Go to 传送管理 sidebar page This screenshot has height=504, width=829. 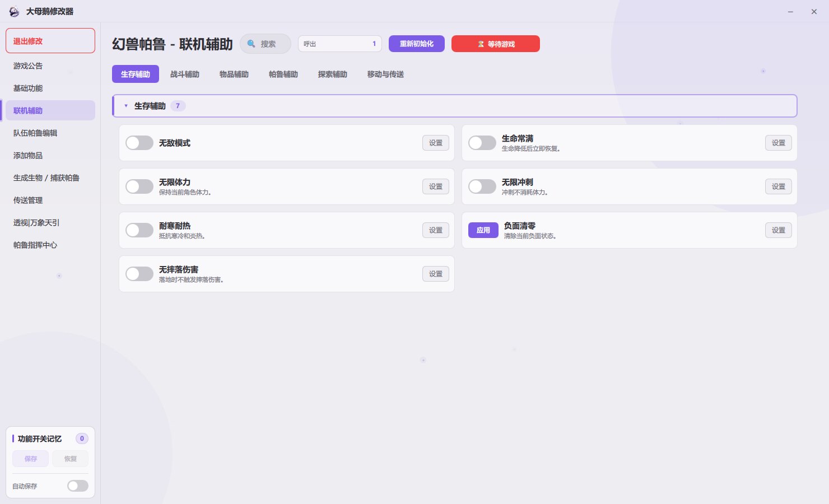[x=50, y=200]
